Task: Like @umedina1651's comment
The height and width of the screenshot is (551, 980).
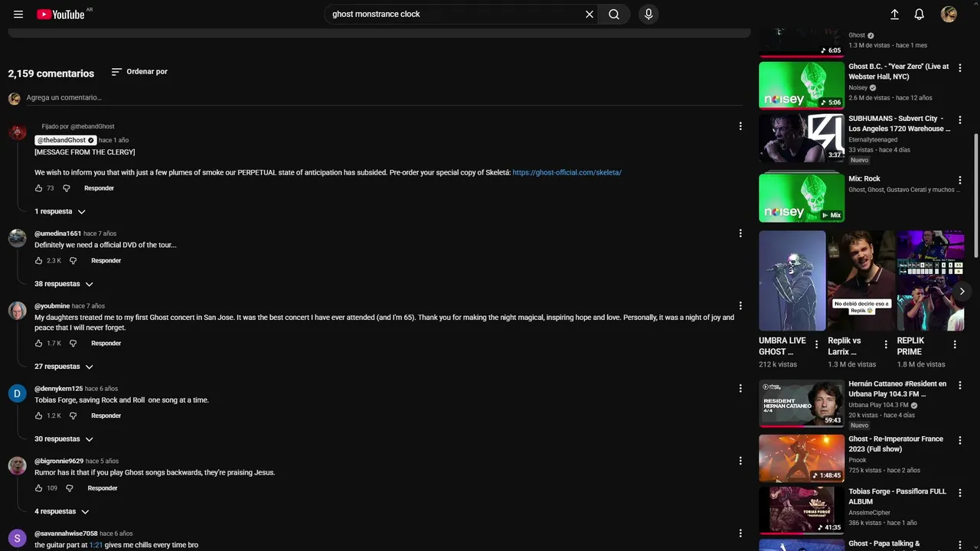Action: [x=38, y=261]
